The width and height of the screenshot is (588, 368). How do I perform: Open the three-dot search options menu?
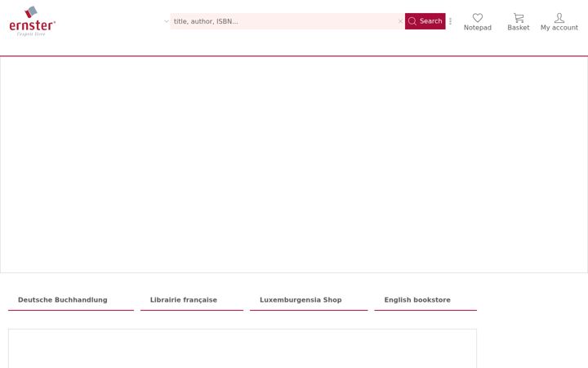click(450, 21)
